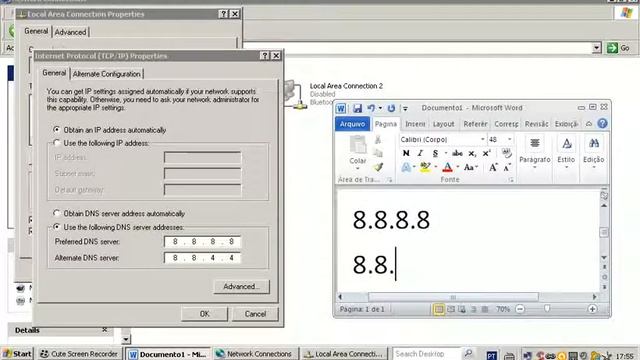Screen dimensions: 640x360
Task: Click the zoom out minus button
Action: click(x=520, y=309)
